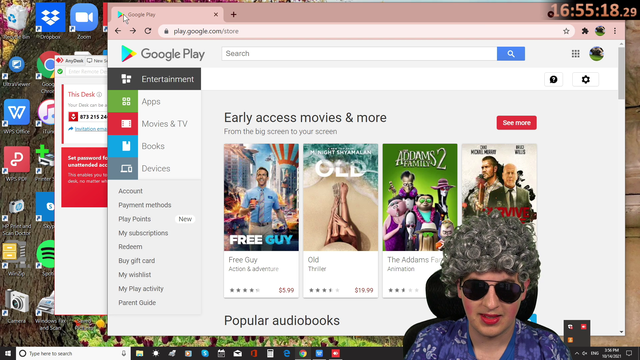Open the Chrome extensions puzzle icon
The height and width of the screenshot is (360, 640).
(x=585, y=31)
